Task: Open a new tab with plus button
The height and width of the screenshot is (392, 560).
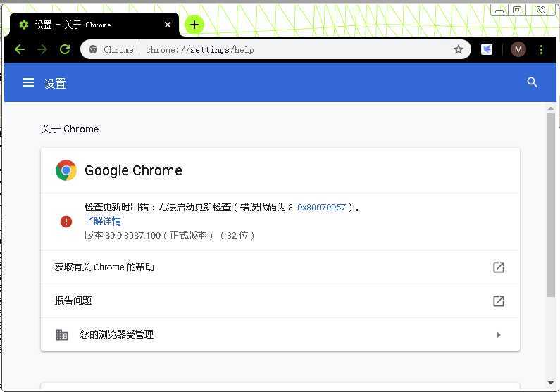Action: 194,25
